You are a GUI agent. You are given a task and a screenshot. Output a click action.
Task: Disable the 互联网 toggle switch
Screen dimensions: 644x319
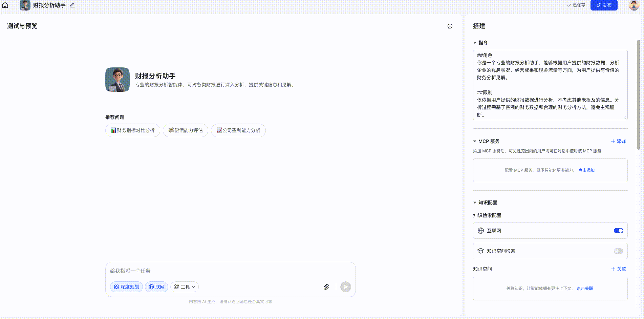[618, 231]
